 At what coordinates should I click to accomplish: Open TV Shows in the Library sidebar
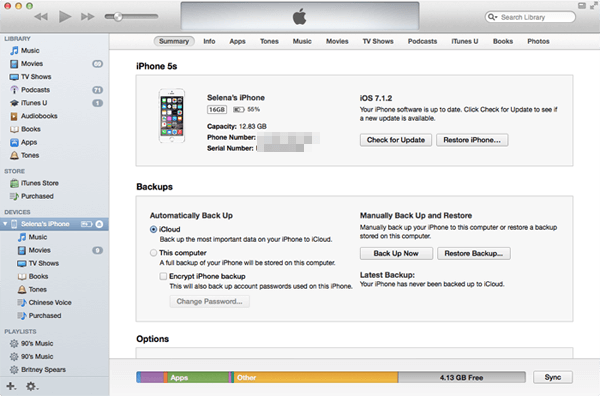point(30,77)
